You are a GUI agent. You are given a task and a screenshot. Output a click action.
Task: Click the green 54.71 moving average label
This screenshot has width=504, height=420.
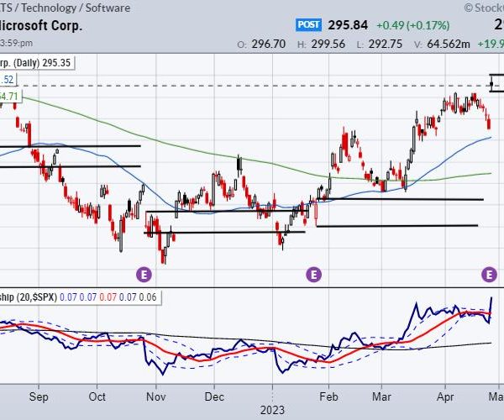click(9, 96)
